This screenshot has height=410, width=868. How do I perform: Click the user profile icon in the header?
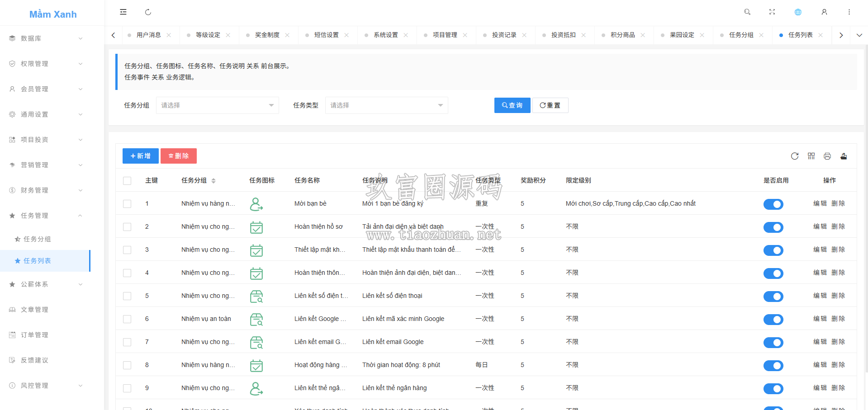(x=824, y=12)
